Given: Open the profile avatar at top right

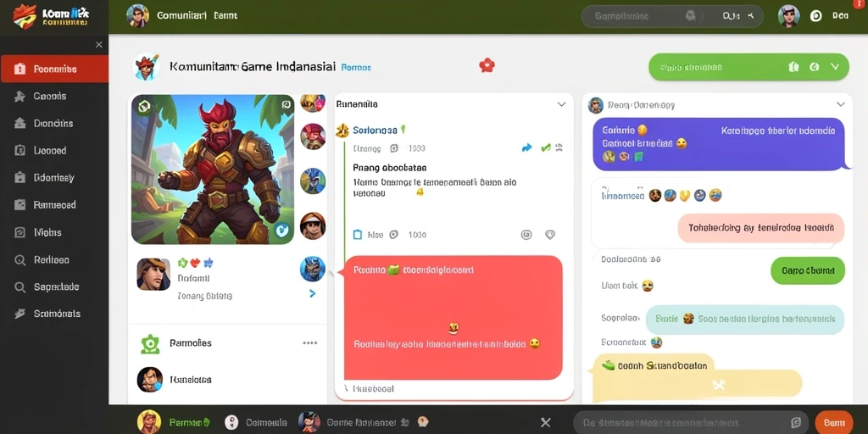Looking at the screenshot, I should tap(789, 16).
